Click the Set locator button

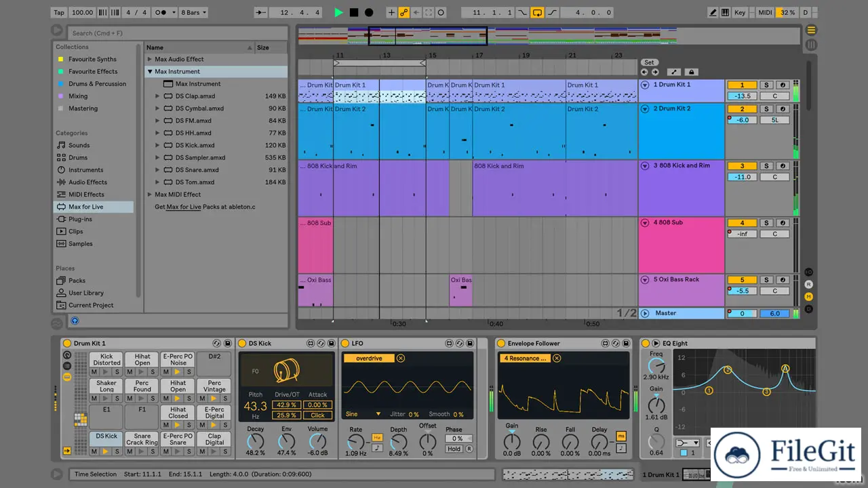click(x=649, y=62)
